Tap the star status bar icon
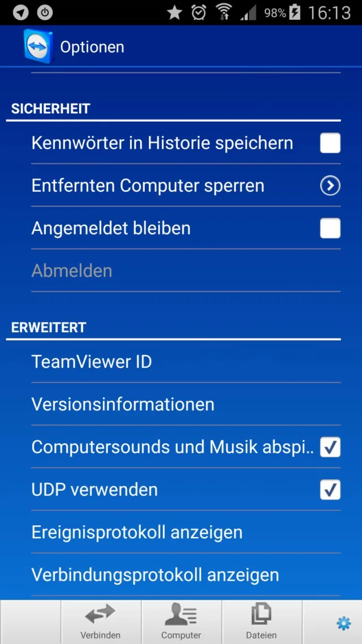This screenshot has height=644, width=362. coord(175,12)
